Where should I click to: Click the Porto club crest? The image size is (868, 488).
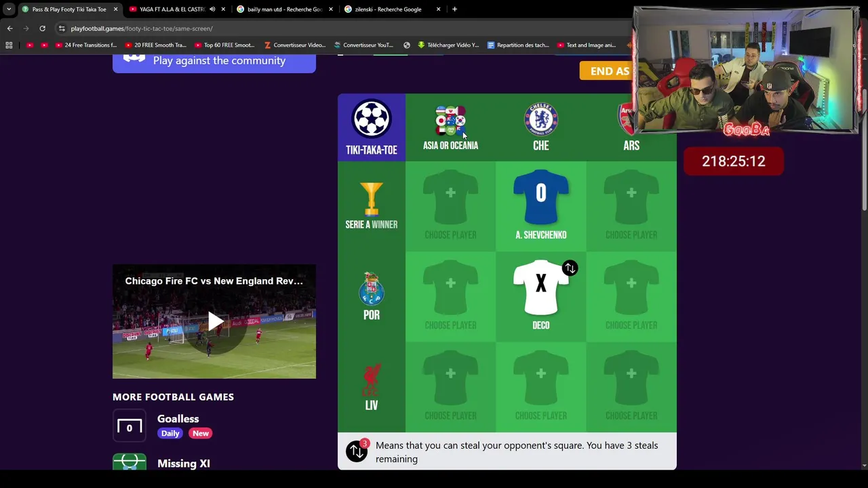[371, 289]
